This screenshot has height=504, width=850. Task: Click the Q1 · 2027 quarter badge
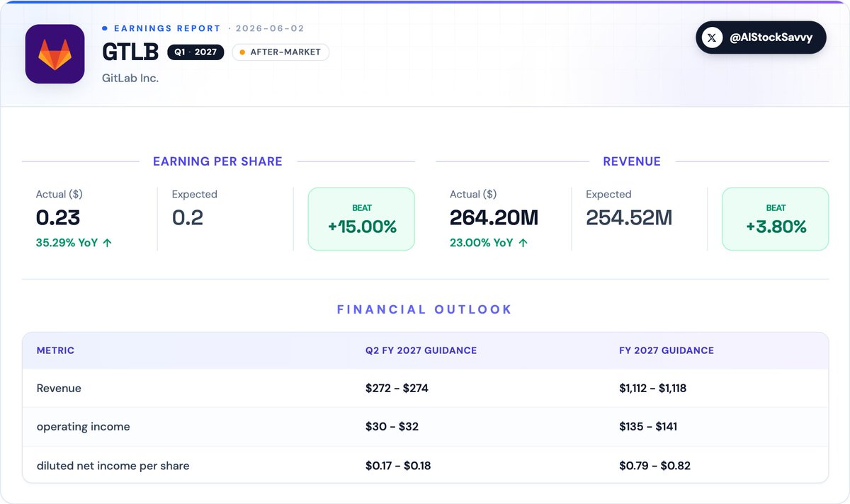click(195, 52)
